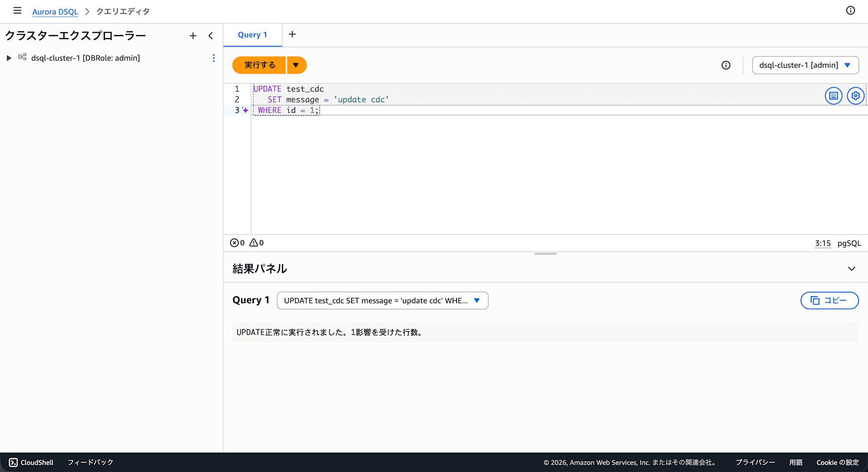
Task: Collapse the results panel
Action: [852, 269]
